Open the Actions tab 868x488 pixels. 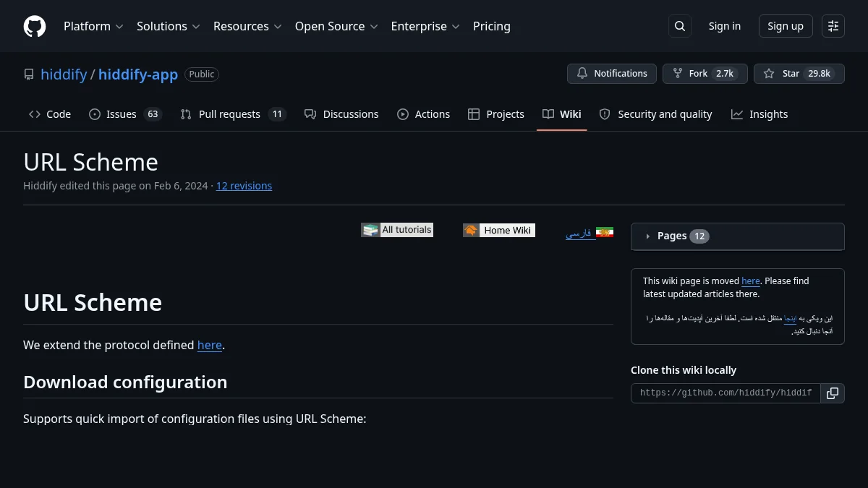pyautogui.click(x=424, y=114)
